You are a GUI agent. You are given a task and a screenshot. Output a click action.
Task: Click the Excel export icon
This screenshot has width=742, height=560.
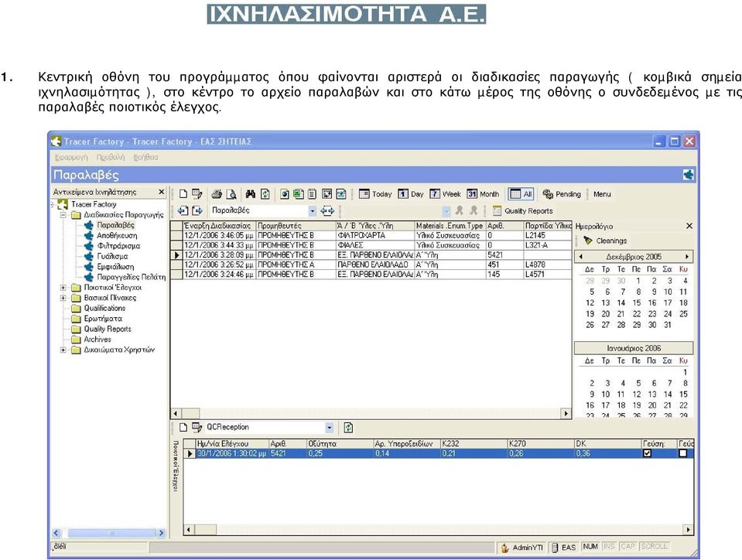coord(298,194)
